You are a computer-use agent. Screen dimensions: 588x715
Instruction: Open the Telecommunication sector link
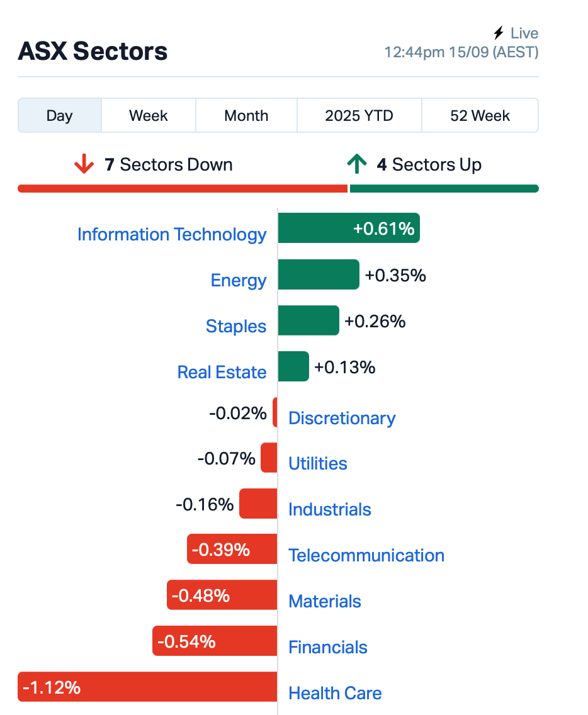click(366, 556)
